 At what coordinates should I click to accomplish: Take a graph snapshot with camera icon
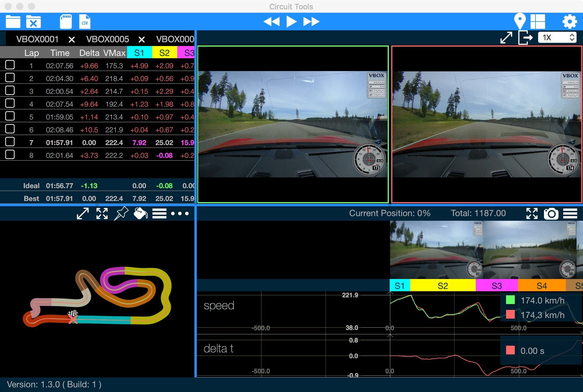(x=551, y=213)
